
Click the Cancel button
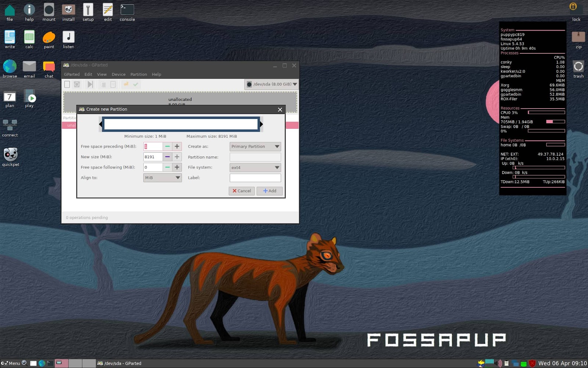[x=241, y=191]
